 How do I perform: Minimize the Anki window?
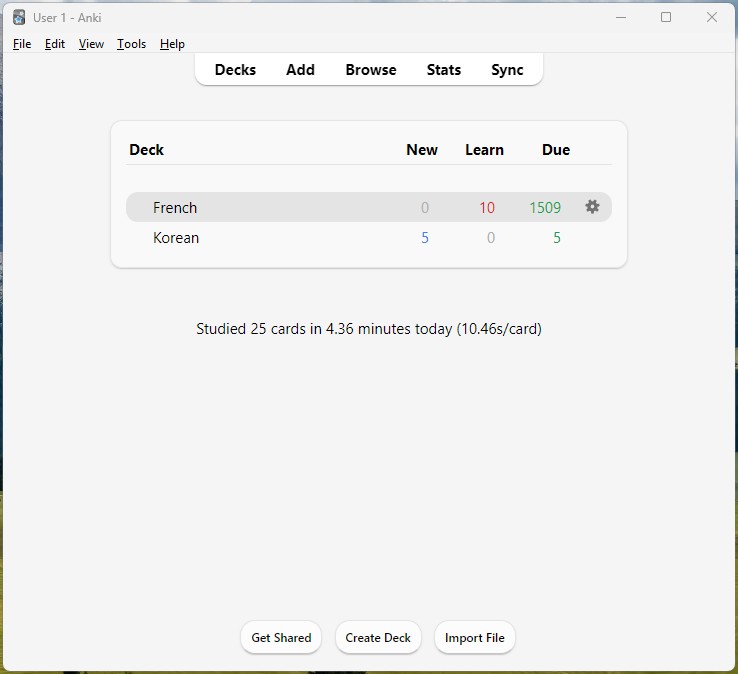click(x=621, y=17)
